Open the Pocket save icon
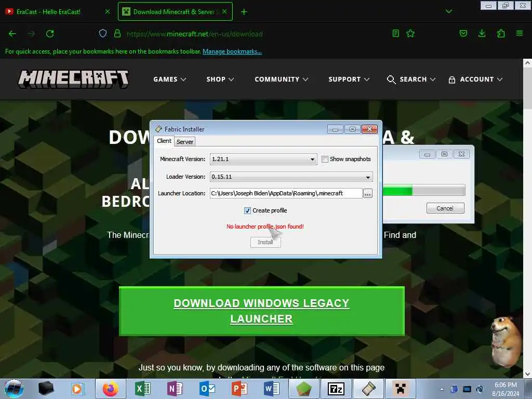The width and height of the screenshot is (532, 399). [463, 33]
